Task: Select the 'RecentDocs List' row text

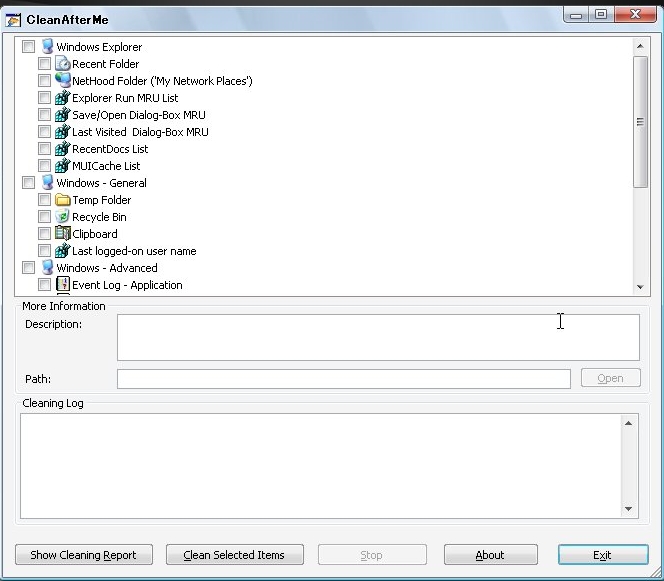Action: pos(110,149)
